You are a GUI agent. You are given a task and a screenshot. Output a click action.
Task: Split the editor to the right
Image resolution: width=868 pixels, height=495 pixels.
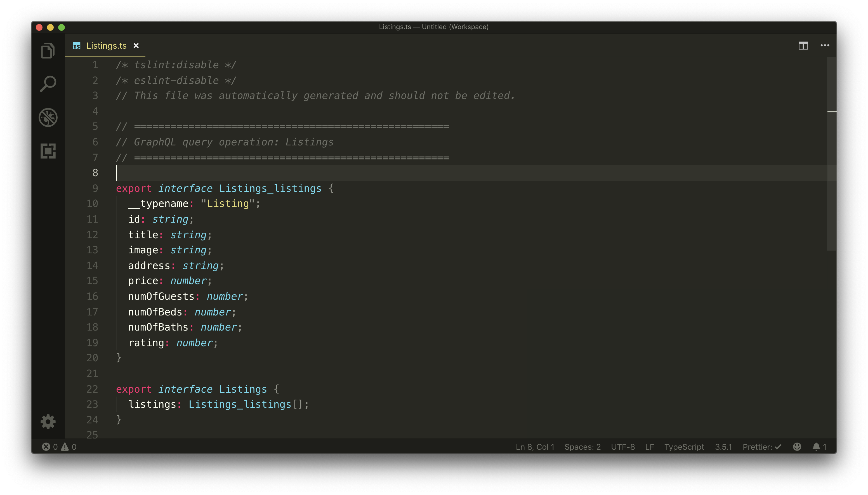(803, 46)
